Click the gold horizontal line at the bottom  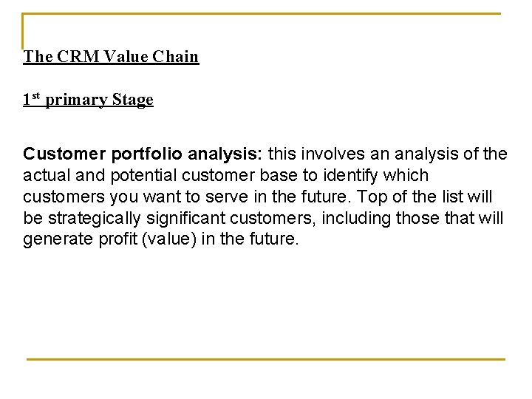pyautogui.click(x=266, y=359)
